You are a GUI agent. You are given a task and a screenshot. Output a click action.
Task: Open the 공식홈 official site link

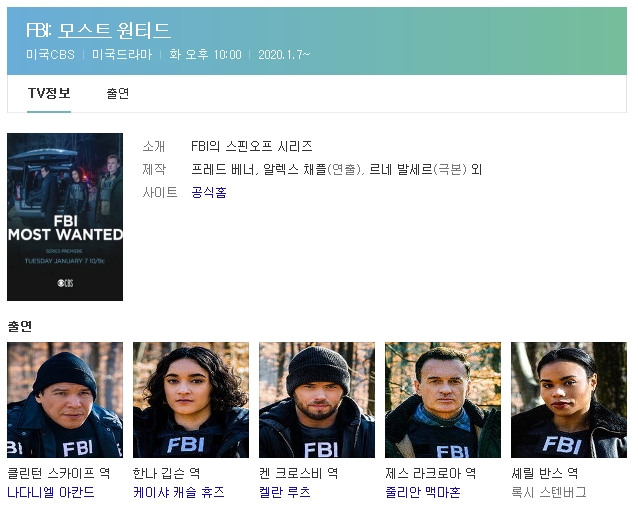point(209,192)
